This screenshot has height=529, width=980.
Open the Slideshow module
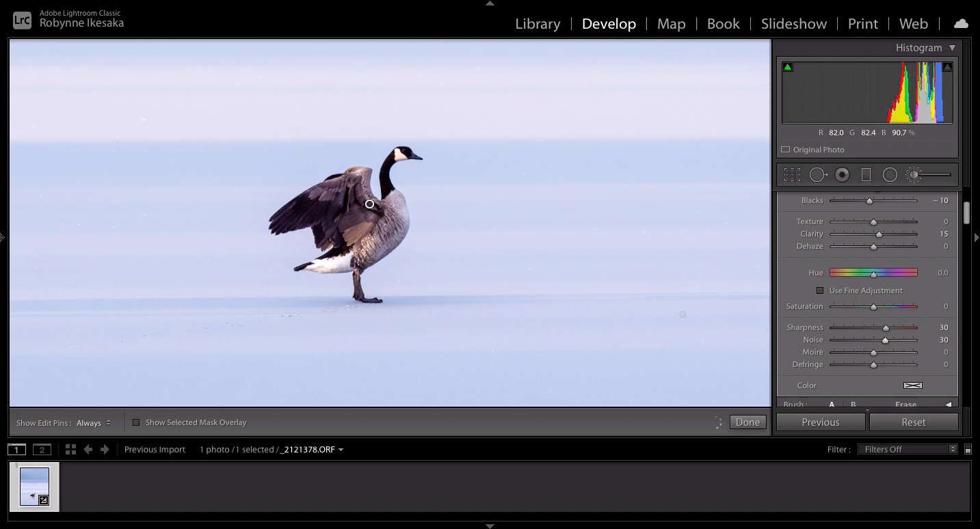click(x=793, y=23)
